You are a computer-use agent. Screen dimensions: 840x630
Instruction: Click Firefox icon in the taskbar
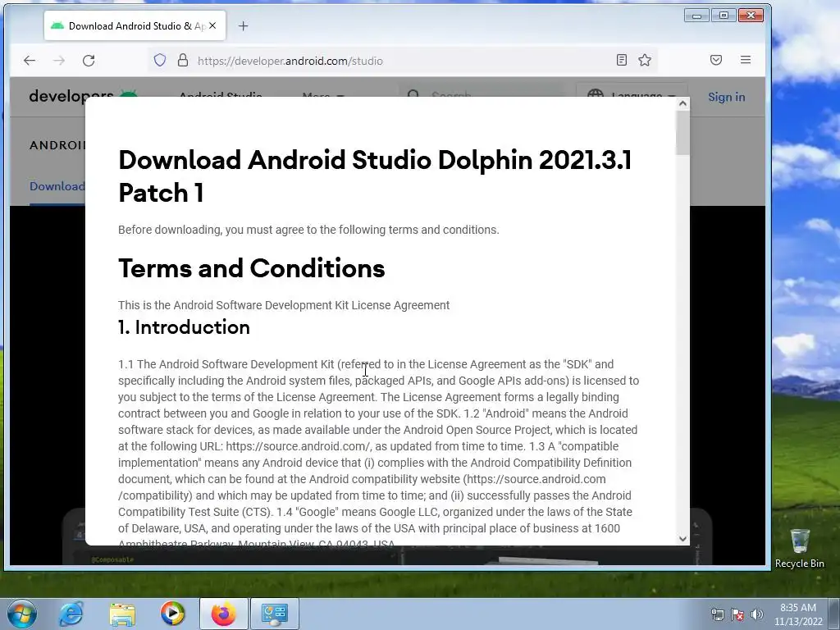pos(224,614)
